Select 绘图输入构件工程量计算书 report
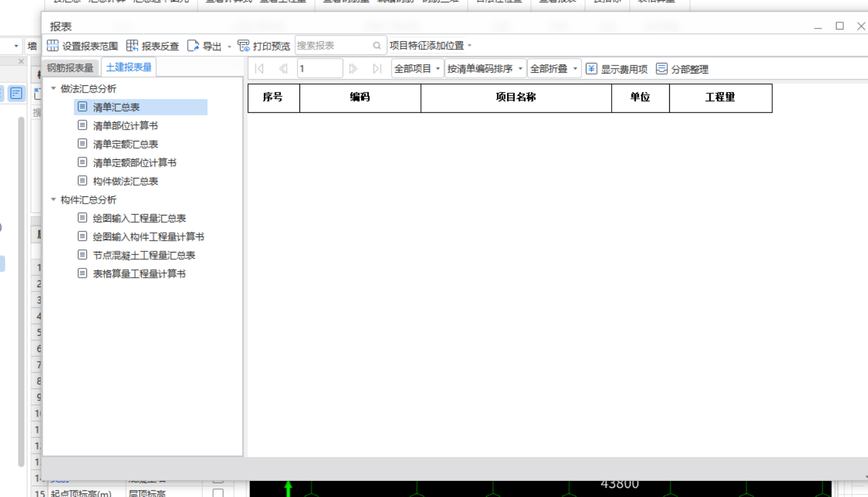This screenshot has width=868, height=497. pos(141,237)
